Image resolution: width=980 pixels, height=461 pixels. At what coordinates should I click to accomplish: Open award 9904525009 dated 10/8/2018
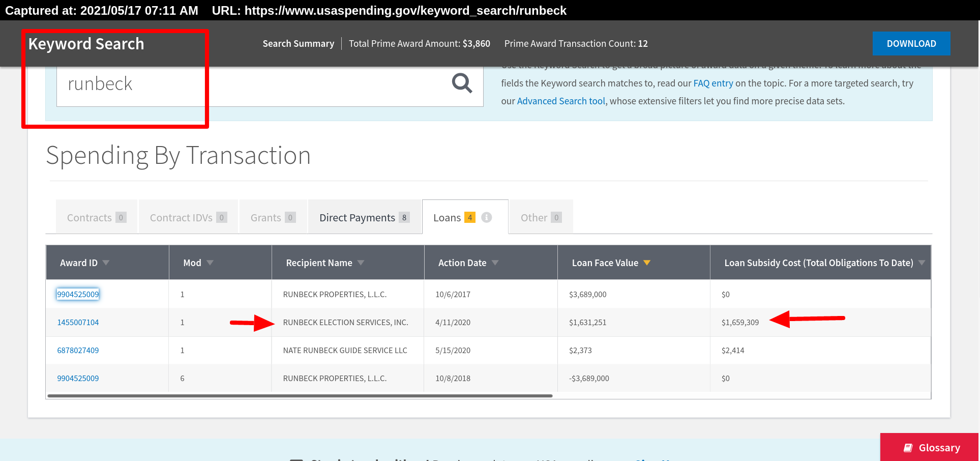(x=78, y=378)
